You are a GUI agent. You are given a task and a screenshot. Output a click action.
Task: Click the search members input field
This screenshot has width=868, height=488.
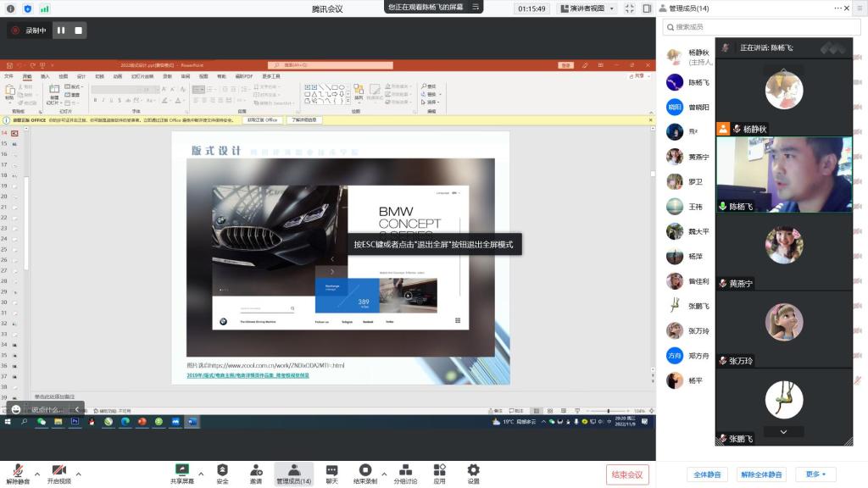coord(761,26)
